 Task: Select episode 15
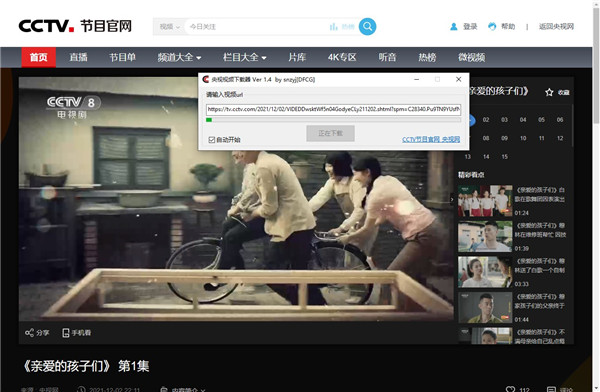click(504, 157)
